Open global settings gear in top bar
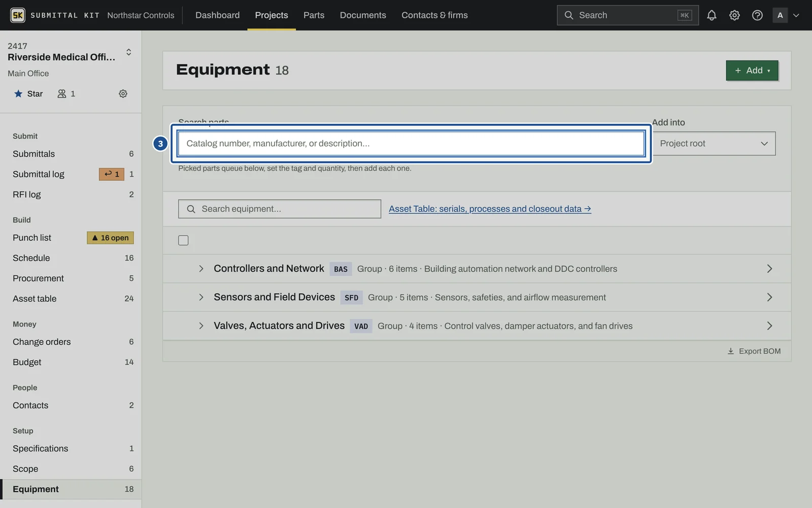The width and height of the screenshot is (812, 508). coord(734,15)
